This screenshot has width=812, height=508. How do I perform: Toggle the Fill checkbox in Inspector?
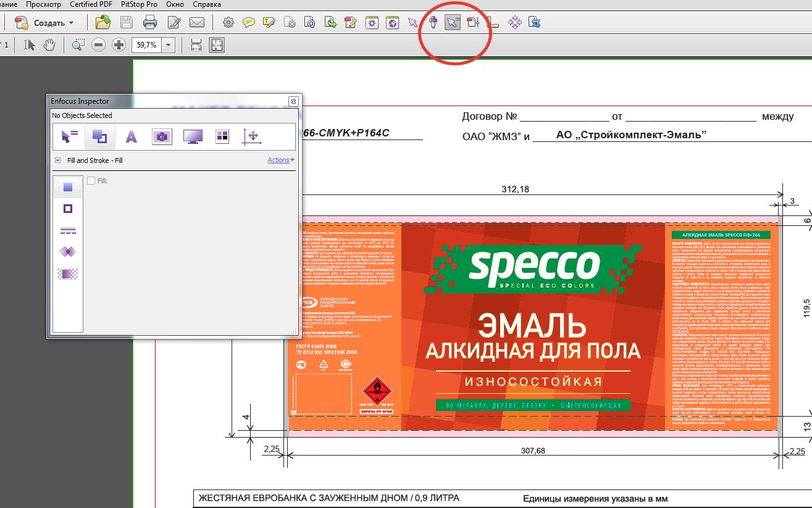pos(91,181)
